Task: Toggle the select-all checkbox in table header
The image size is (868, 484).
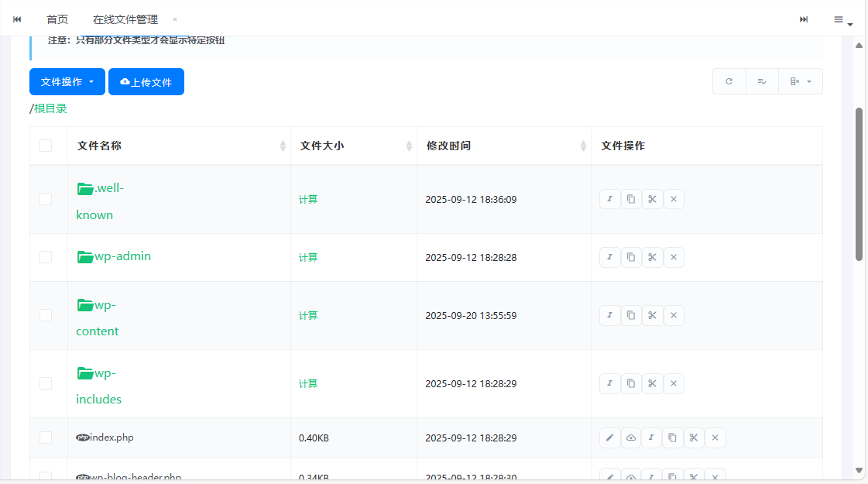Action: click(46, 146)
